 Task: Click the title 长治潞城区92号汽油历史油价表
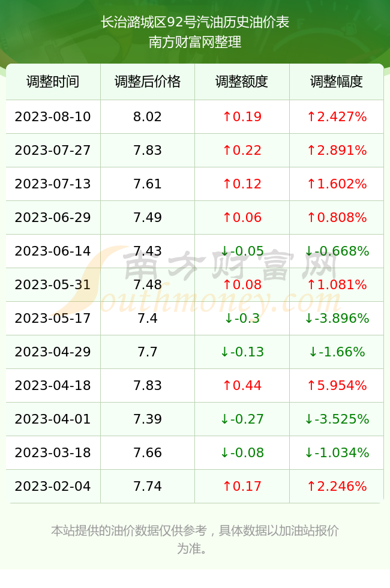195,22
